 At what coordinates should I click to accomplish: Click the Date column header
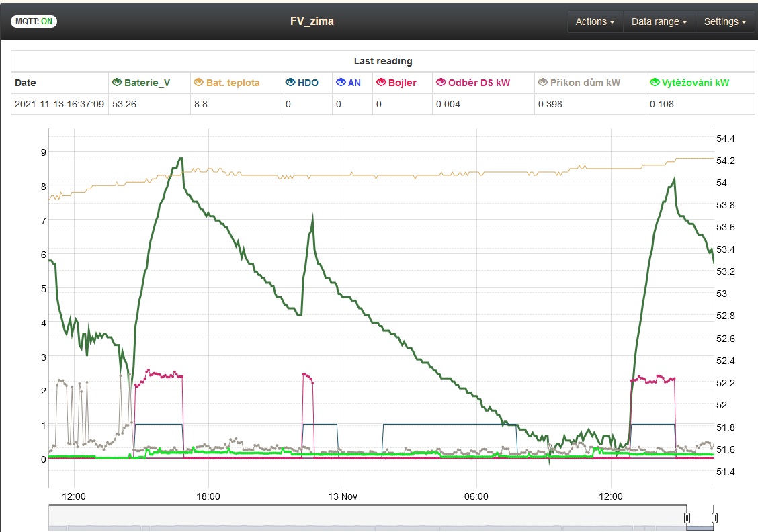coord(25,83)
